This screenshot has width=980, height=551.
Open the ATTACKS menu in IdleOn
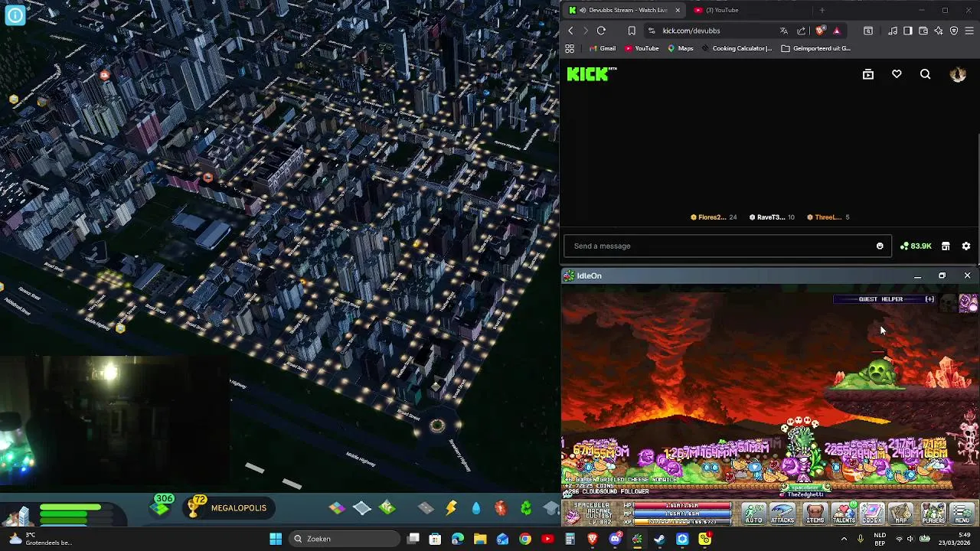coord(782,513)
